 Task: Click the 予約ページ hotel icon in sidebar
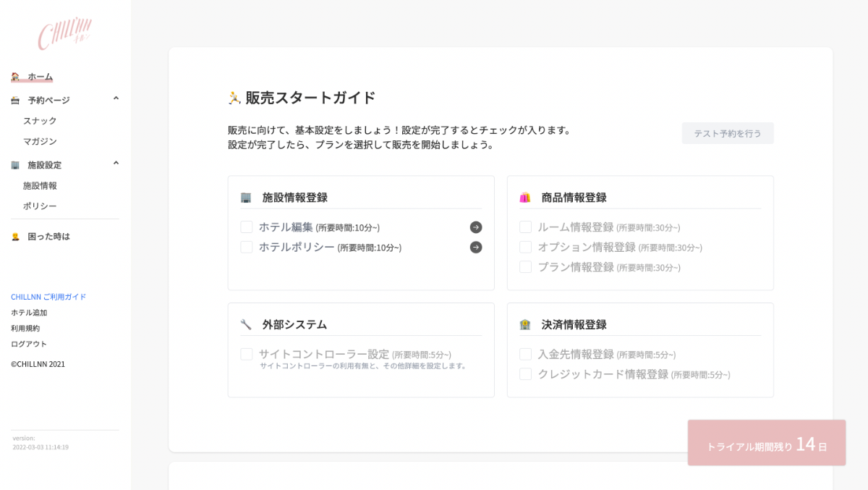15,101
